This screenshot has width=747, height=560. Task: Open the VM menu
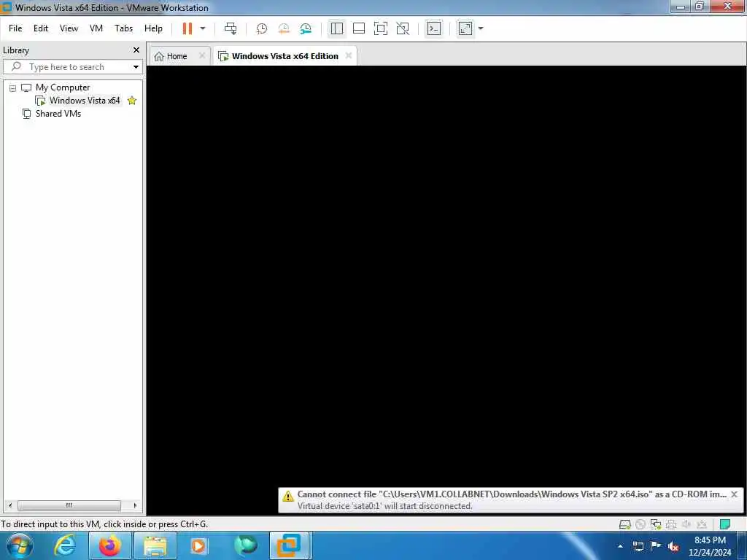96,28
